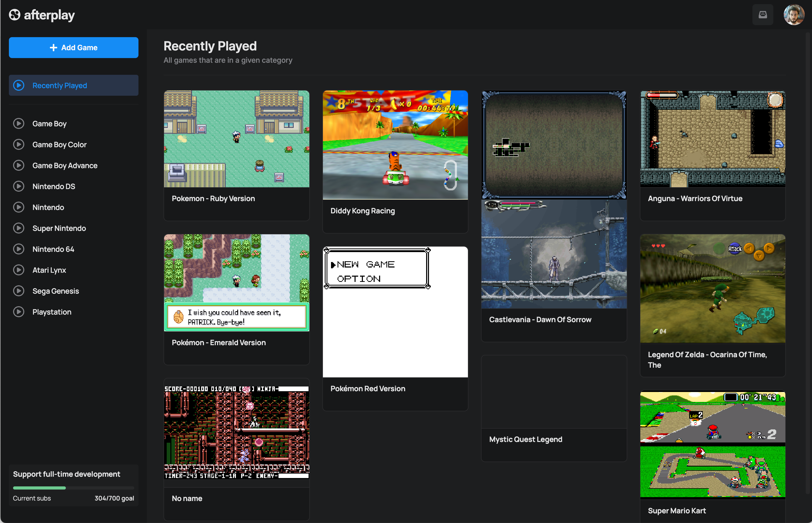Go to Nintendo 64 category
This screenshot has width=812, height=523.
pyautogui.click(x=53, y=249)
